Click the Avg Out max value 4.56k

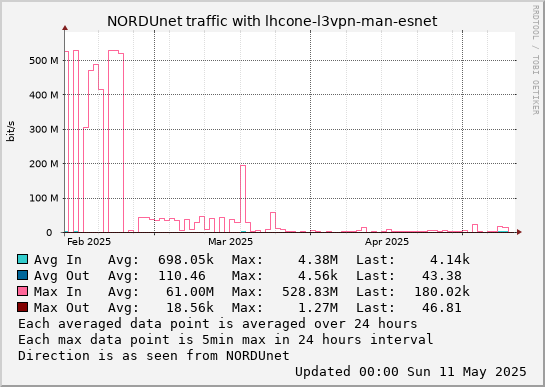tap(317, 276)
